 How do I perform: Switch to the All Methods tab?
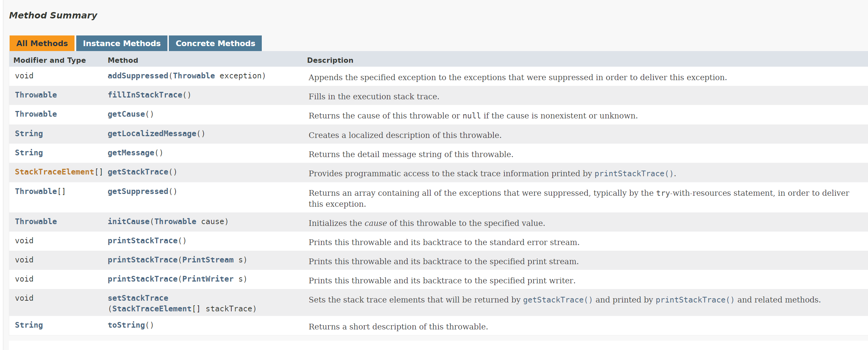pyautogui.click(x=42, y=43)
